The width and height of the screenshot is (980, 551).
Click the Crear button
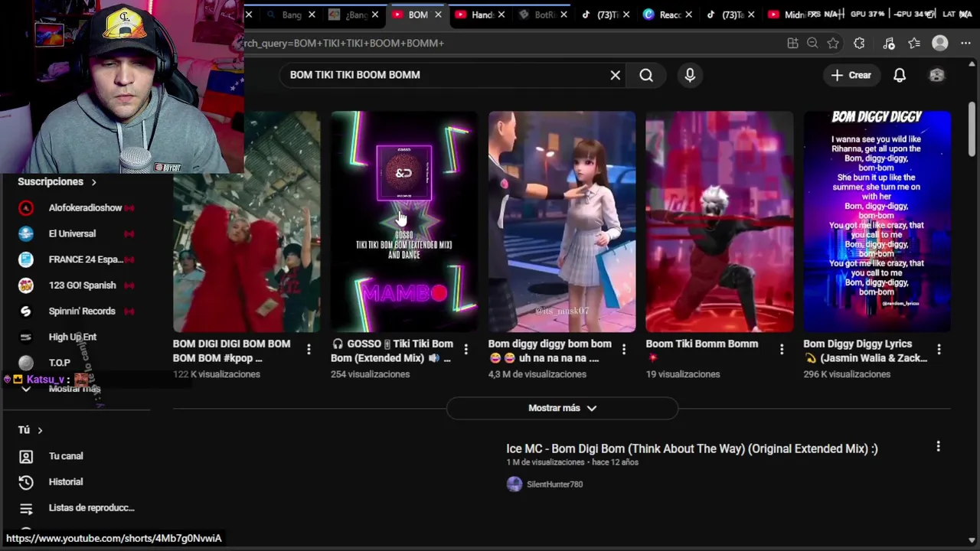[851, 75]
